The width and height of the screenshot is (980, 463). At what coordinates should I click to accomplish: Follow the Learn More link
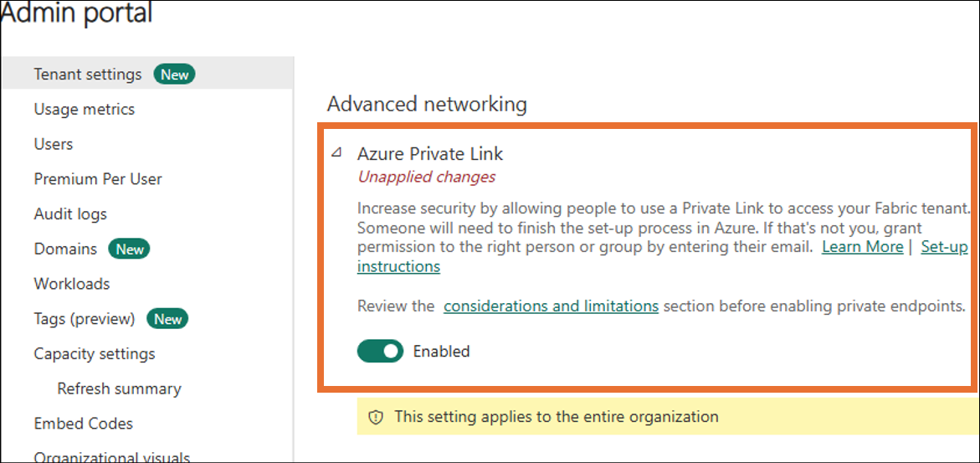(863, 246)
